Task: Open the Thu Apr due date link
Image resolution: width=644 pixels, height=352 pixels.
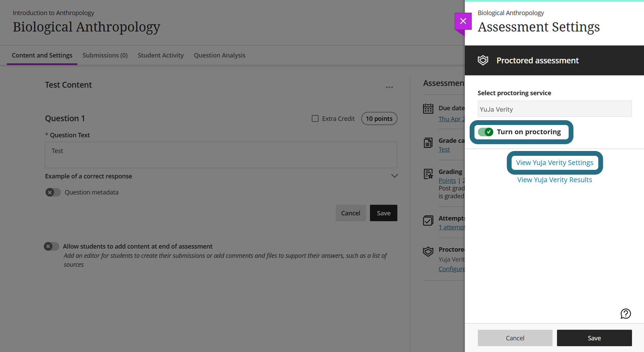Action: (x=451, y=119)
